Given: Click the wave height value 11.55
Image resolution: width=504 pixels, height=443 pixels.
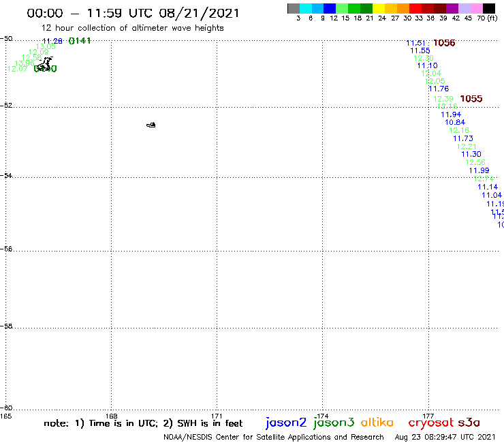Looking at the screenshot, I should pos(420,50).
